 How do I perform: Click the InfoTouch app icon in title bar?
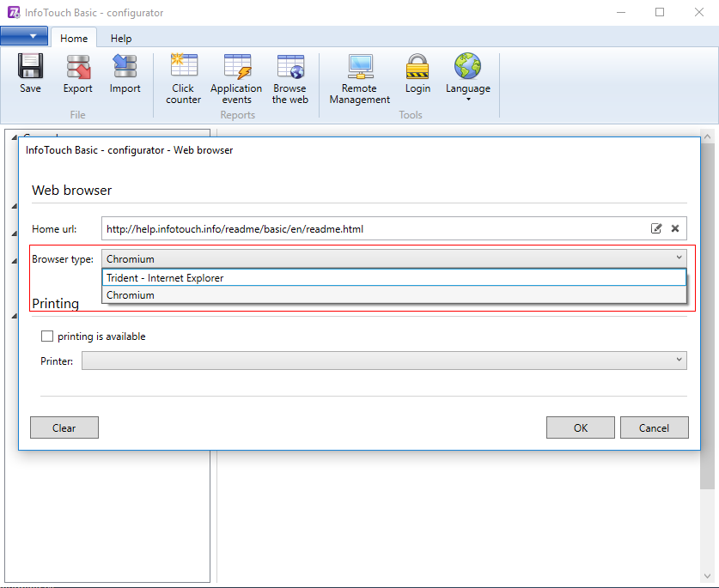(14, 12)
